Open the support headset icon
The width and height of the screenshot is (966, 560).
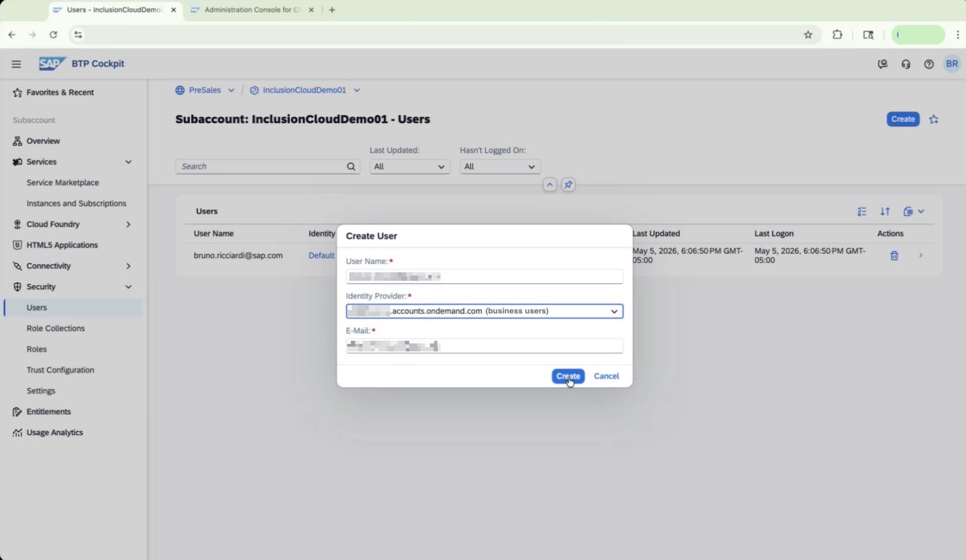pyautogui.click(x=906, y=64)
